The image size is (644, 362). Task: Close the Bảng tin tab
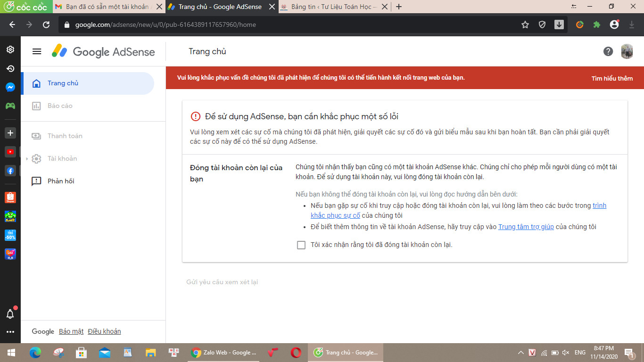[x=384, y=7]
